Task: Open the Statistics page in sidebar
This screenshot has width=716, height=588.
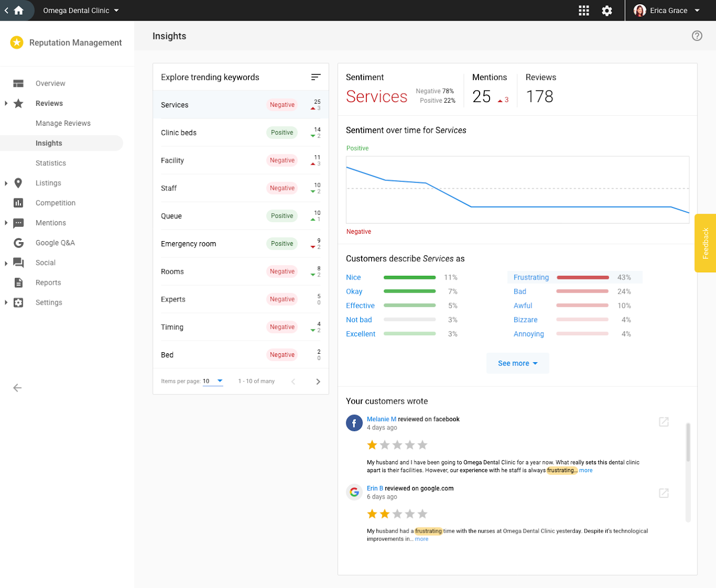Action: click(x=51, y=163)
